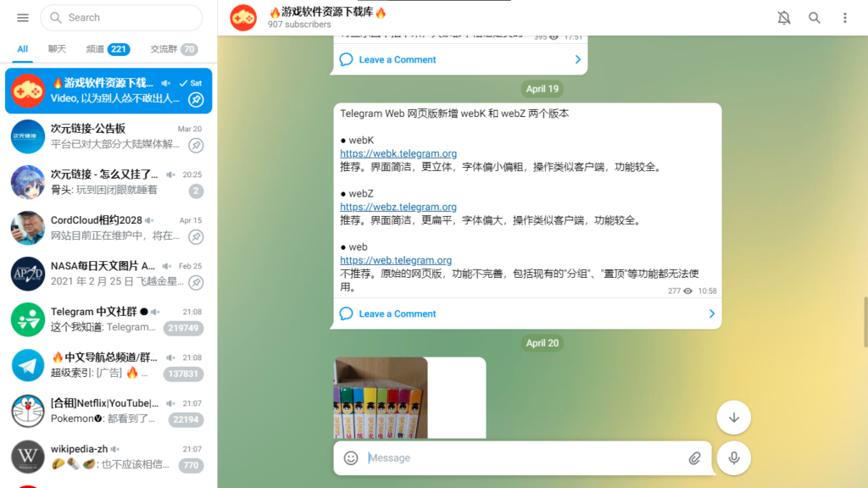868x488 pixels.
Task: Click the Search chats input field
Action: coord(121,18)
